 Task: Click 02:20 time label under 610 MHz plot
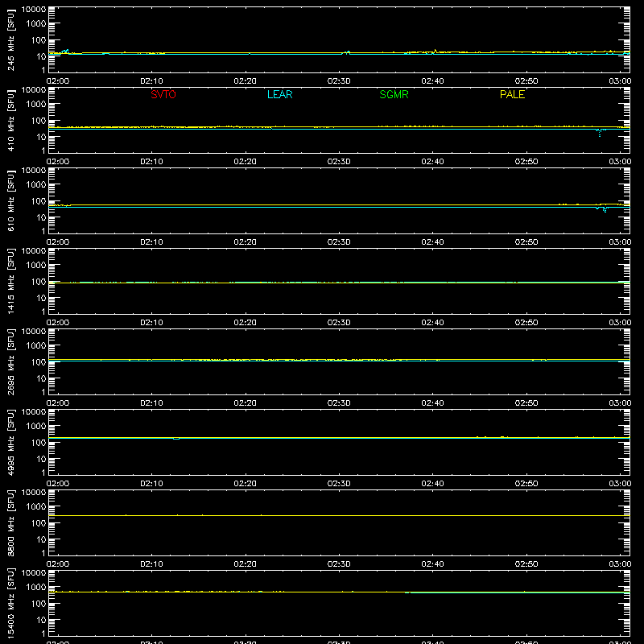point(246,242)
